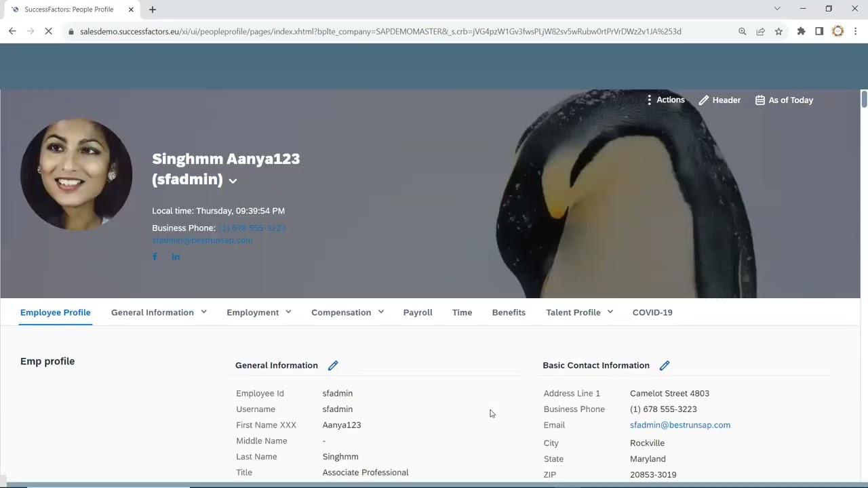Click the Business Phone value in contact info
Screen dimensions: 868x488
pos(663,409)
